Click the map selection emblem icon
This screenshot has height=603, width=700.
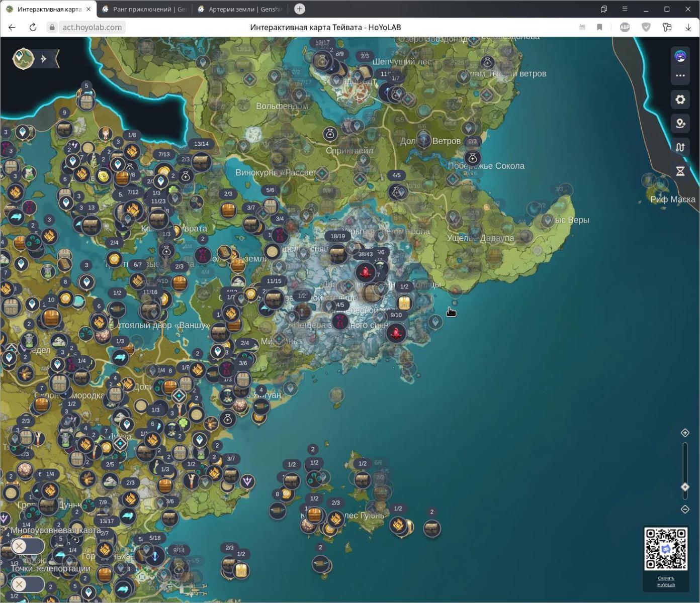[23, 58]
